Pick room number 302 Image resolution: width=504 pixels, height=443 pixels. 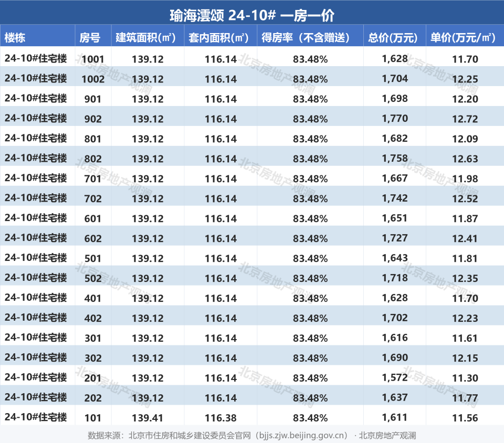93,358
